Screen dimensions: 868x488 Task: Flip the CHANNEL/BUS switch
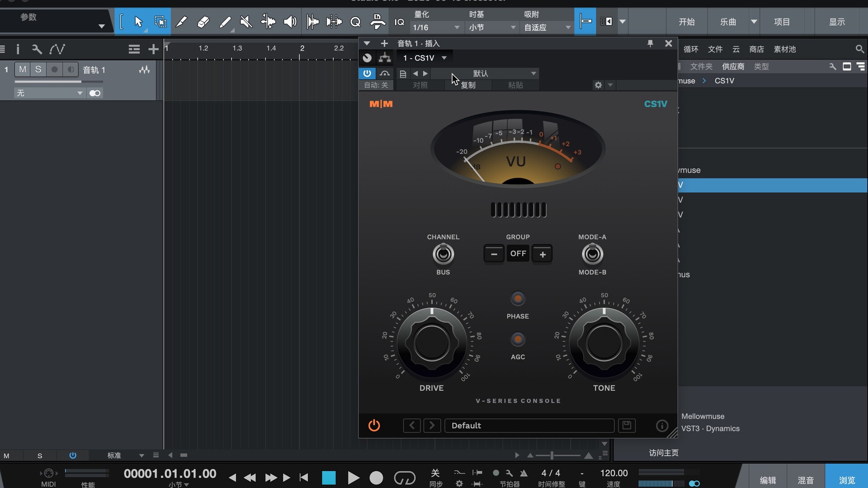pos(443,254)
